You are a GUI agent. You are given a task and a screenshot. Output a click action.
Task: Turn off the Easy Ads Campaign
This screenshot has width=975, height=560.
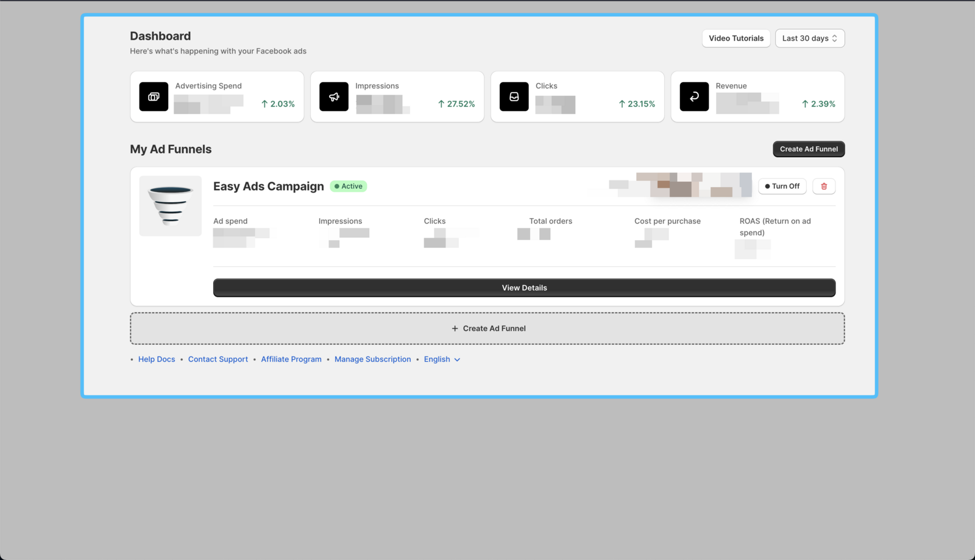click(x=782, y=186)
